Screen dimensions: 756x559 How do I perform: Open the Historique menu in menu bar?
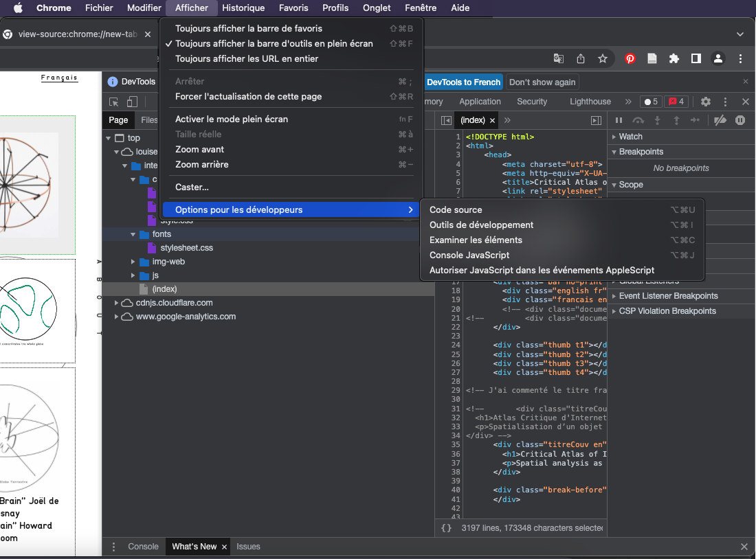[243, 8]
